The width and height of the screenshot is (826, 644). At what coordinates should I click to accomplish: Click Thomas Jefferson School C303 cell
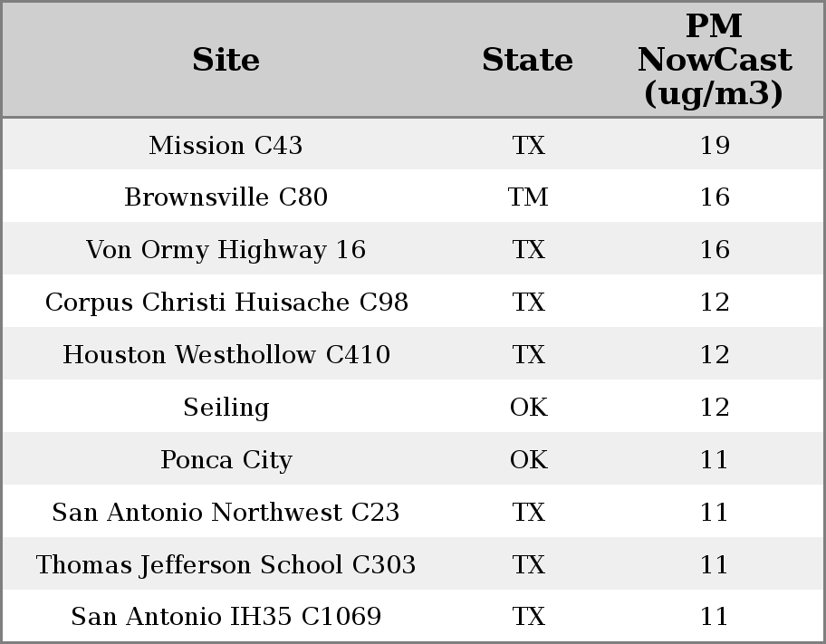click(x=226, y=565)
